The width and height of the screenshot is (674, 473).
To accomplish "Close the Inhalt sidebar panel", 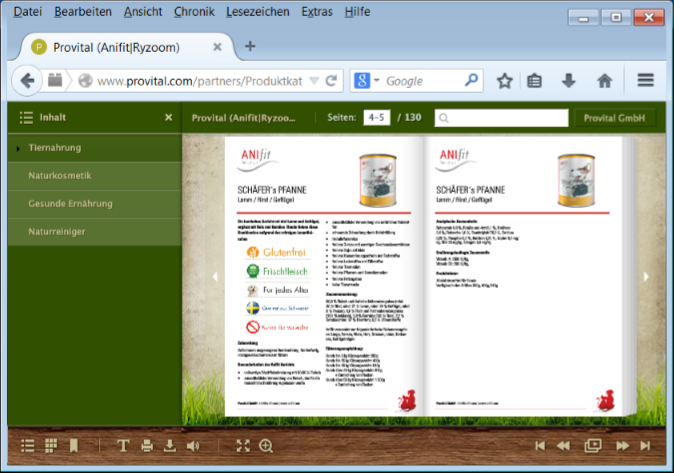I will (168, 118).
